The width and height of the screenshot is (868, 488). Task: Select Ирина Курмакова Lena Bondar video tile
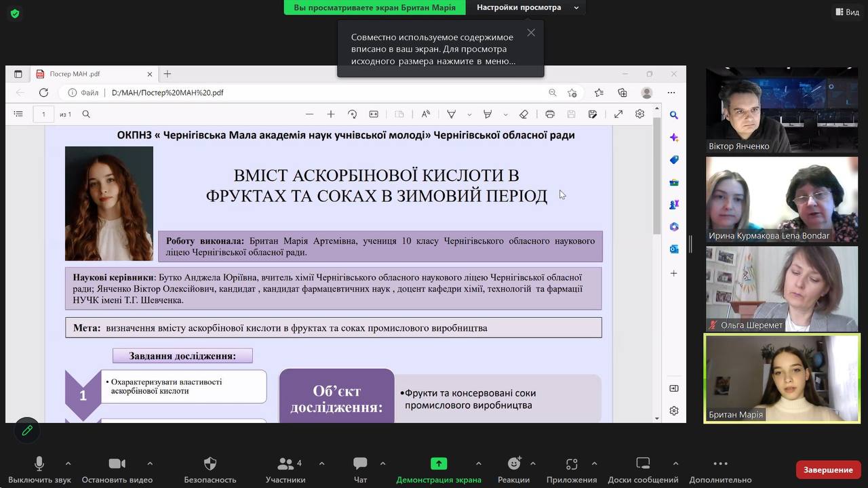tap(782, 199)
